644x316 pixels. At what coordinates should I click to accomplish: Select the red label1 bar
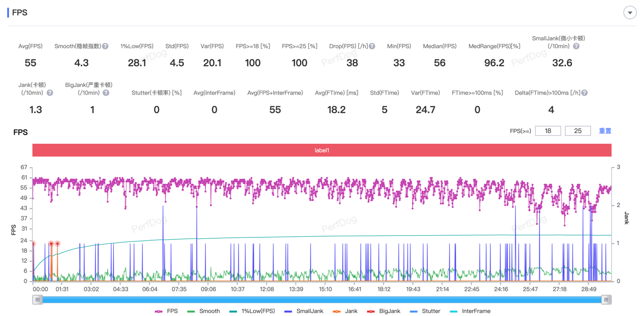(322, 150)
